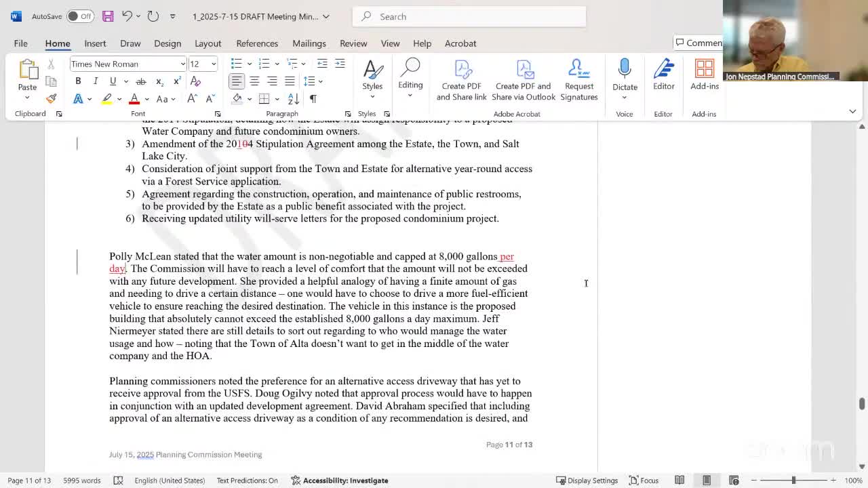This screenshot has height=488, width=868.
Task: Expand the font name dropdown
Action: pyautogui.click(x=182, y=64)
